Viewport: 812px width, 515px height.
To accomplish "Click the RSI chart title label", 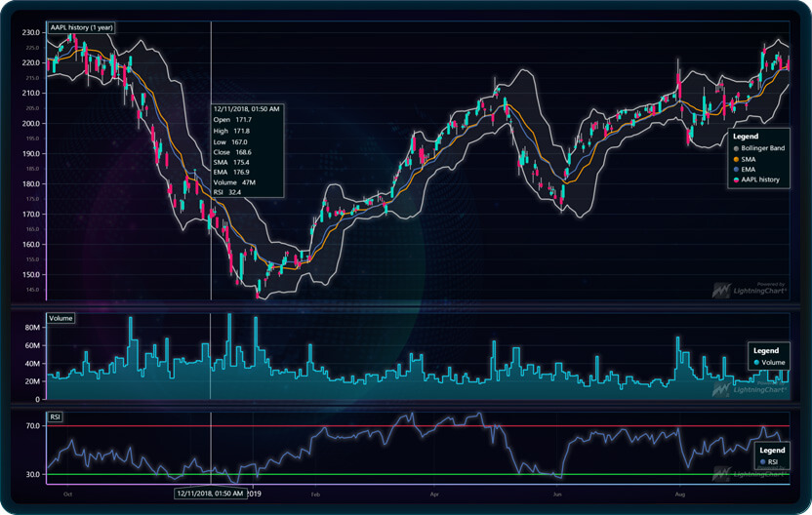I will (x=55, y=417).
